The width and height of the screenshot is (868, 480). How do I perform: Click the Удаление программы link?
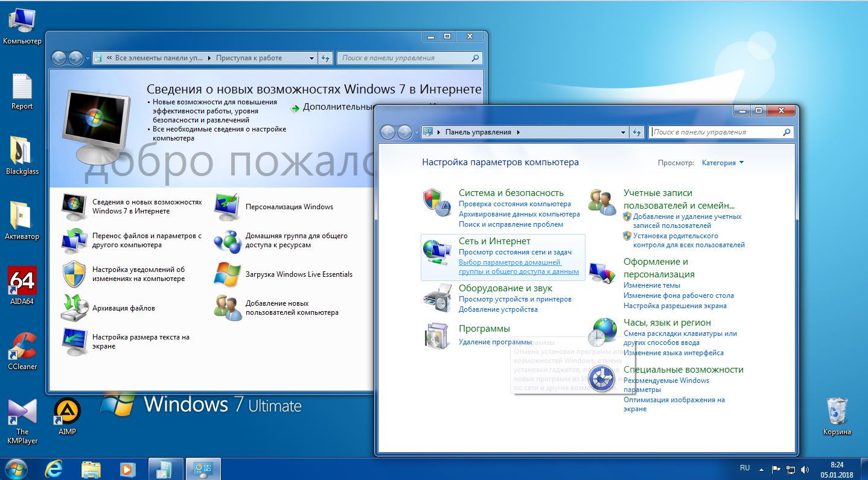tap(495, 342)
